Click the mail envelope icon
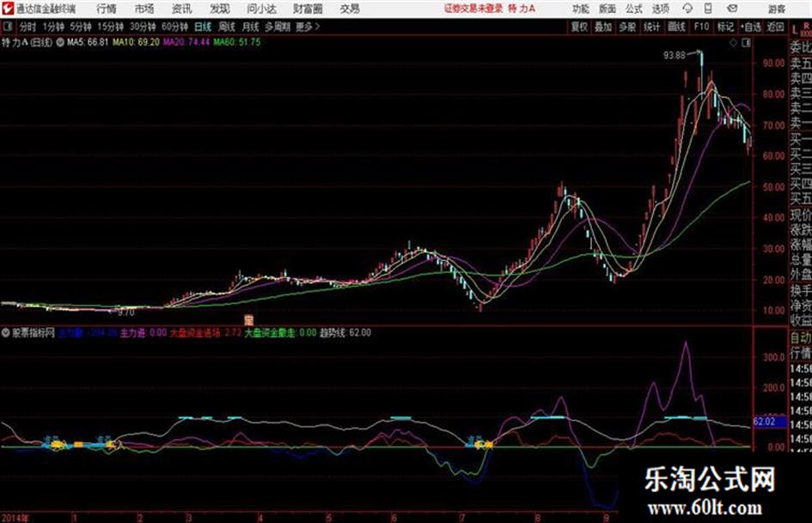Screen dimensions: 812x523 point(732,9)
